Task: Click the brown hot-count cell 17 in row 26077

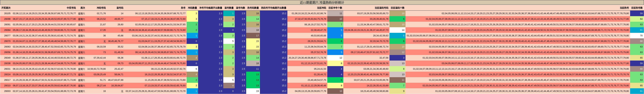Action: [253, 36]
